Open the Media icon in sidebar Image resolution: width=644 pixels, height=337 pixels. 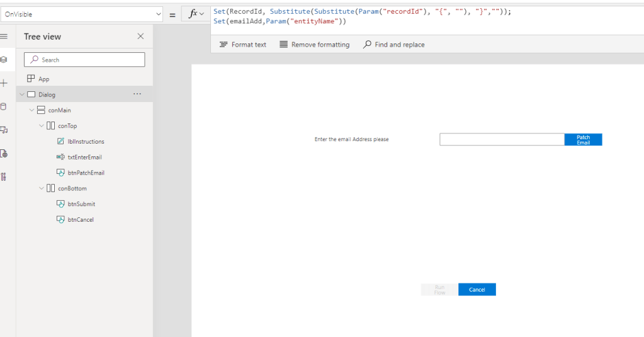(4, 130)
